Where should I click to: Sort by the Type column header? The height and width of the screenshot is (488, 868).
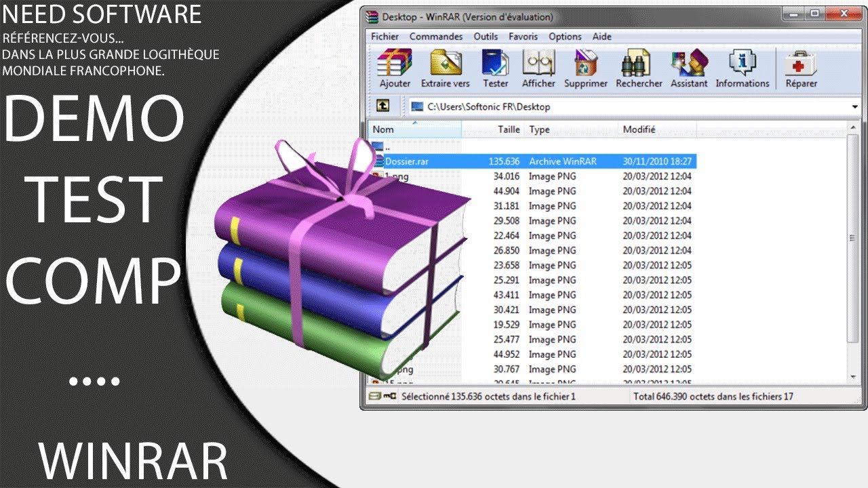pos(572,129)
